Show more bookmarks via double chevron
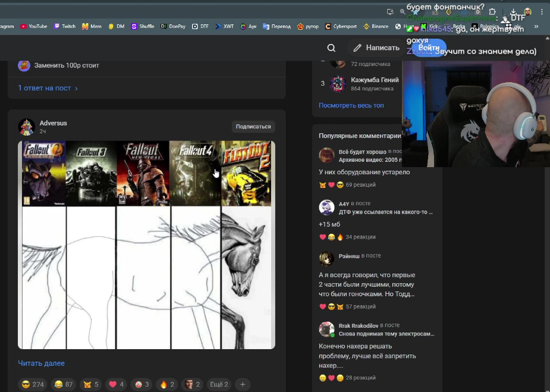This screenshot has width=550, height=392. coord(536,26)
